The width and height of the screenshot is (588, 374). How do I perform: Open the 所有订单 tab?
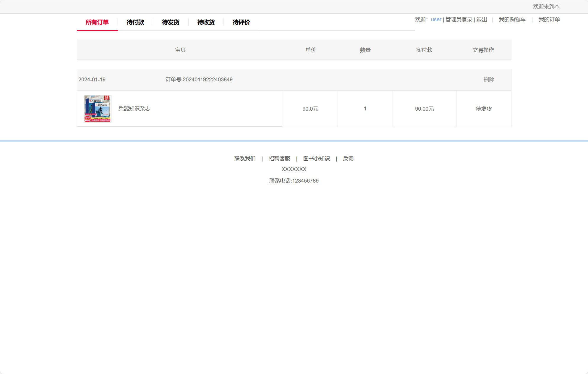coord(97,22)
